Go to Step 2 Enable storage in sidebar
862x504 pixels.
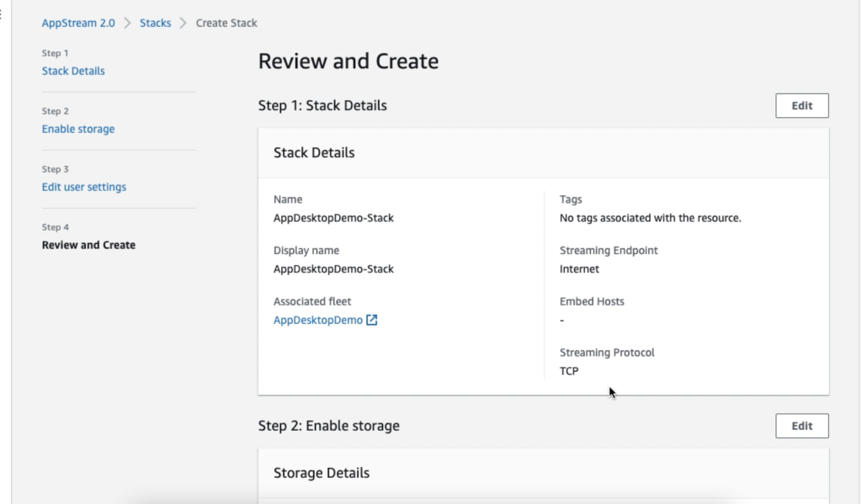coord(77,129)
